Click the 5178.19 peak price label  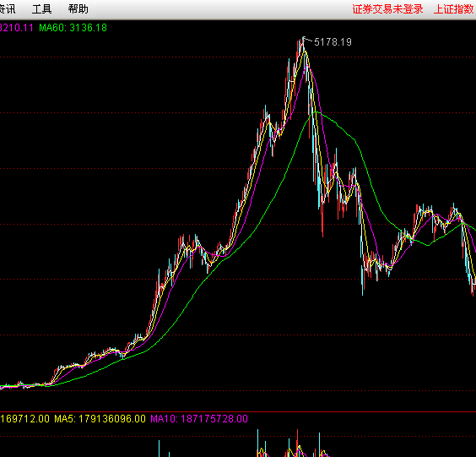click(333, 42)
